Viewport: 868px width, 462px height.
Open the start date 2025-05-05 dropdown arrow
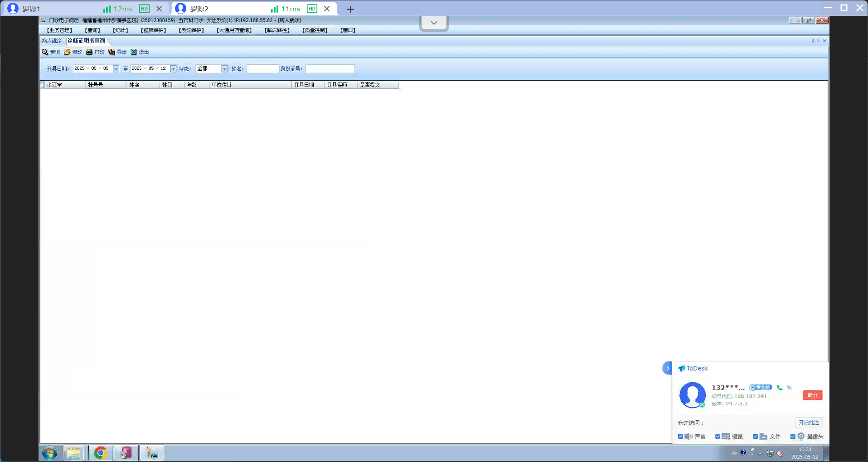point(116,69)
